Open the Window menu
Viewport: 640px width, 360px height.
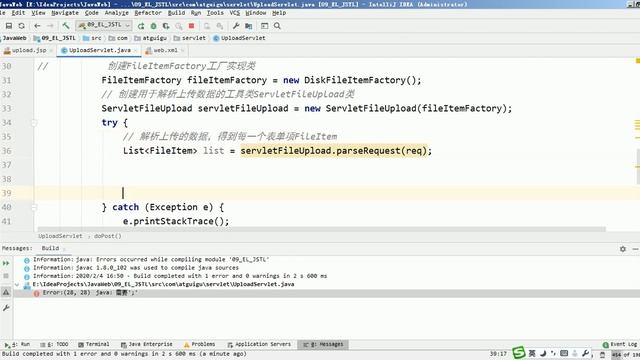pyautogui.click(x=256, y=13)
